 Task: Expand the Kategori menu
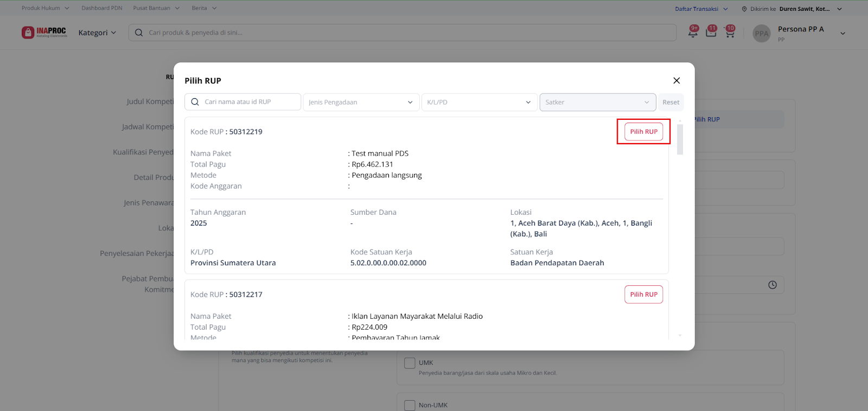pos(97,33)
